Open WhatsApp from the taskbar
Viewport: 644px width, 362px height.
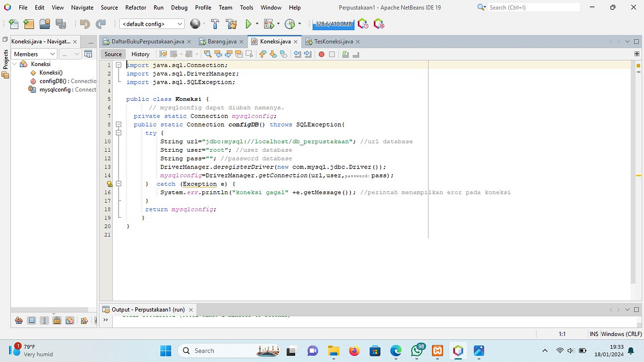[417, 350]
